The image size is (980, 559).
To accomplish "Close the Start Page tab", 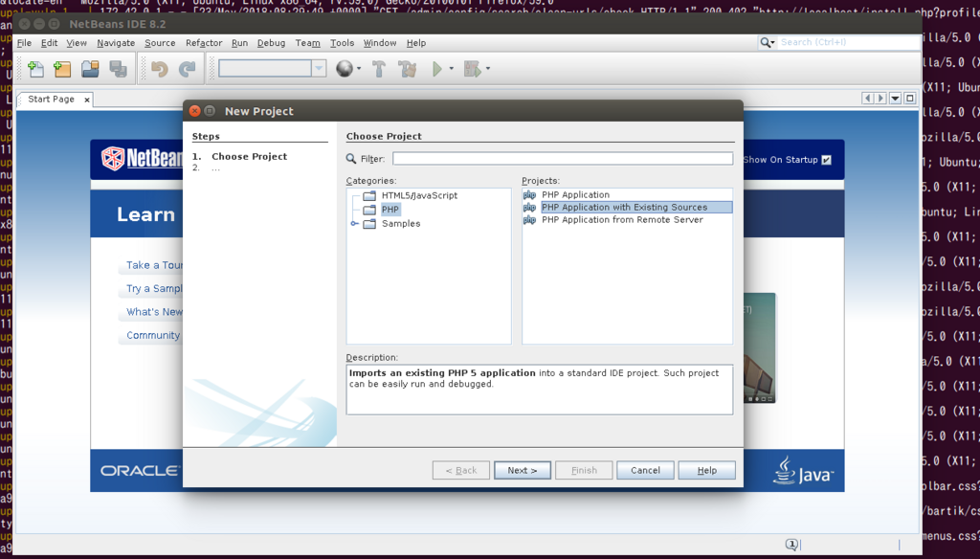I will tap(87, 100).
